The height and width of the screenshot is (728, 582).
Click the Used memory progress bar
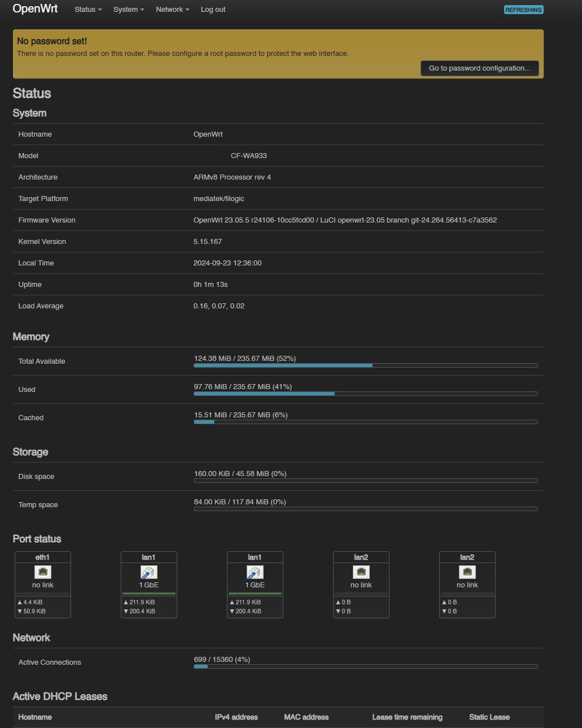[x=365, y=394]
